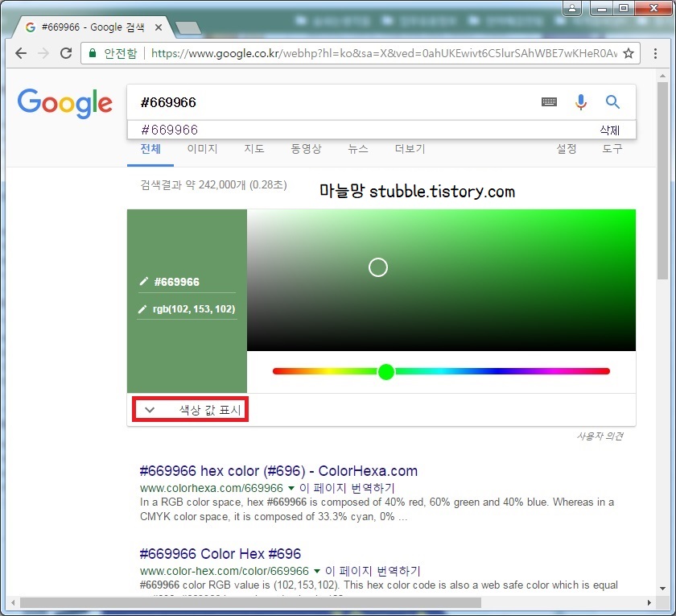
Task: Open the colorhexa result URL dropdown arrow
Action: coord(291,488)
